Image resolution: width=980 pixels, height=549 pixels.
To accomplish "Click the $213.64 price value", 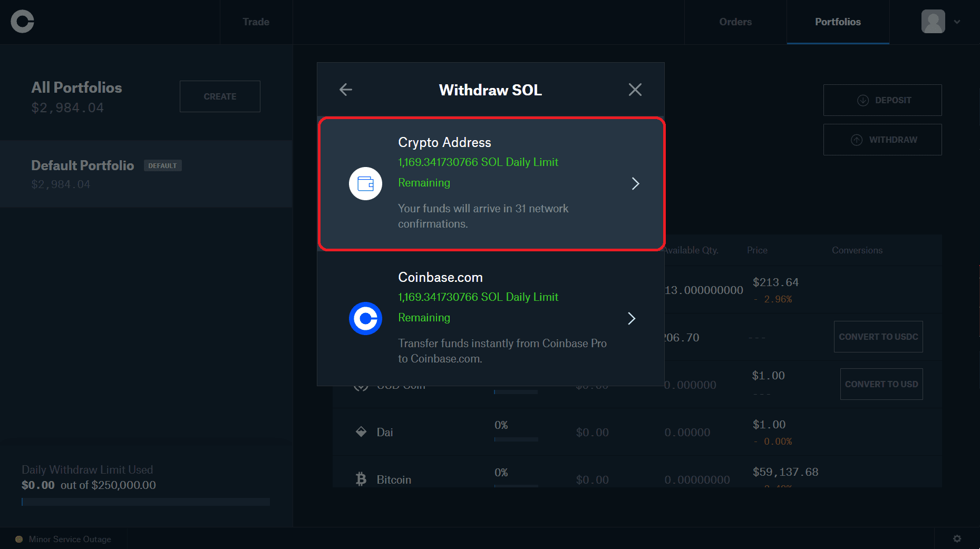I will (x=775, y=282).
